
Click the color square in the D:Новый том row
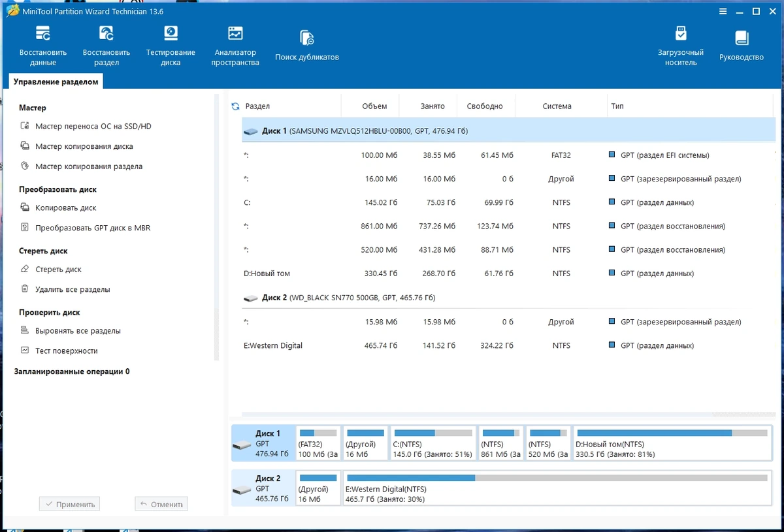tap(612, 274)
